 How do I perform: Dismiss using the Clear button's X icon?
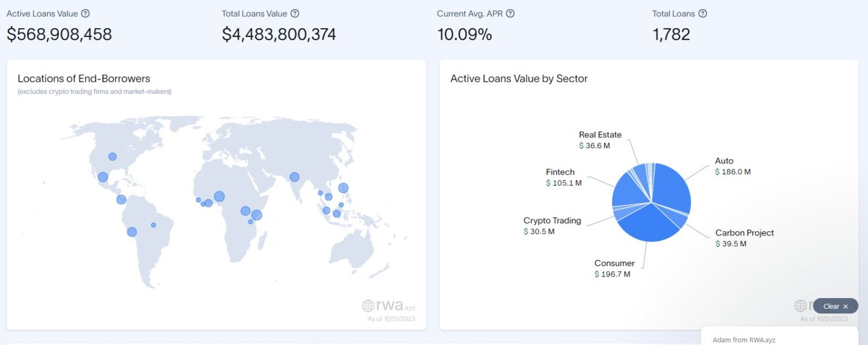(x=845, y=307)
